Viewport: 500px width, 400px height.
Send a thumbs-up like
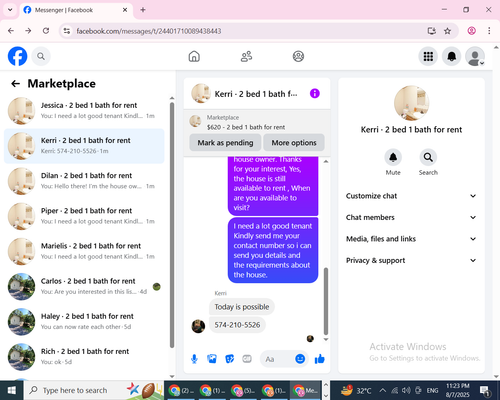point(319,359)
